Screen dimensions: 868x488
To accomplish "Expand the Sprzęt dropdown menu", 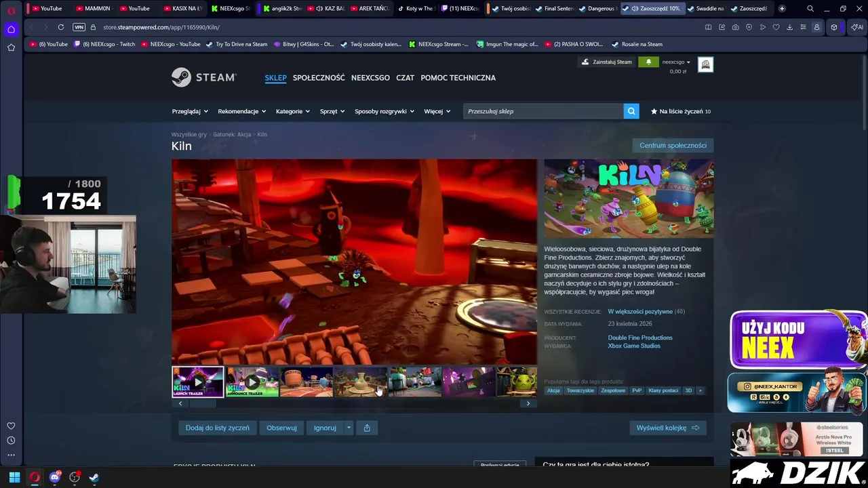I will (332, 111).
